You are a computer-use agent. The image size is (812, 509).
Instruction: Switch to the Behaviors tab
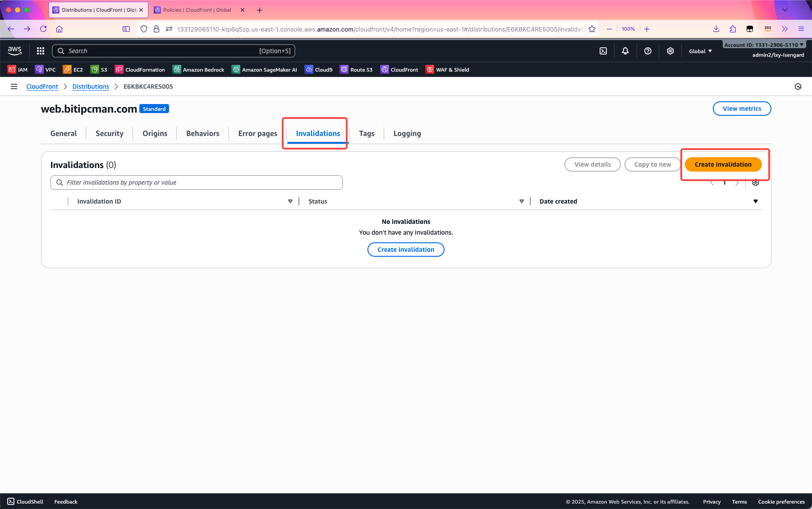point(202,133)
